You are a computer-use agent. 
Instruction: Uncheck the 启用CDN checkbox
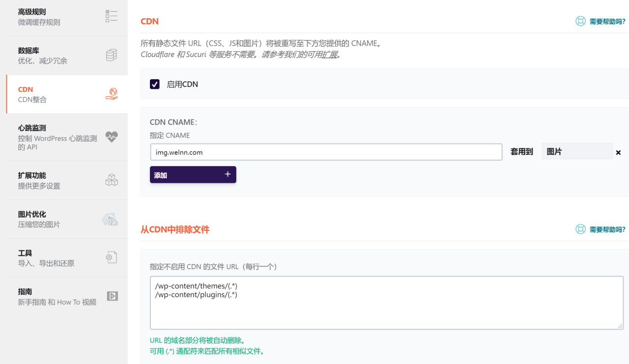coord(154,84)
